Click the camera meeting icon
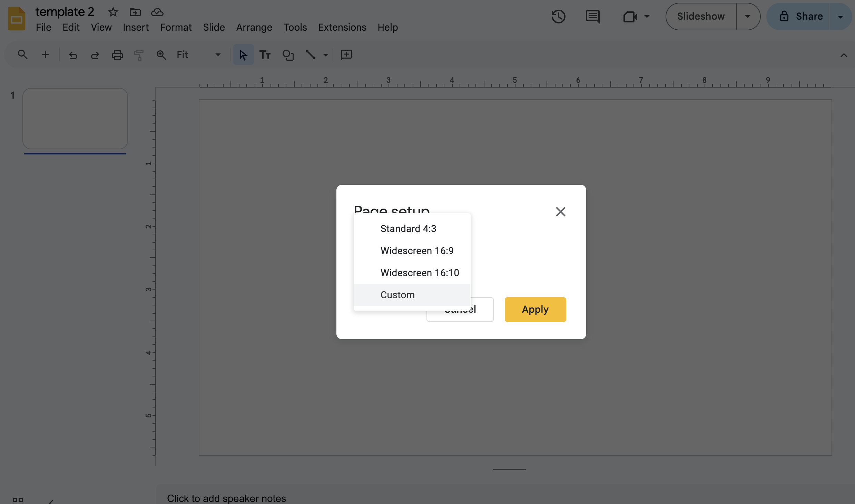The image size is (855, 504). pyautogui.click(x=630, y=17)
